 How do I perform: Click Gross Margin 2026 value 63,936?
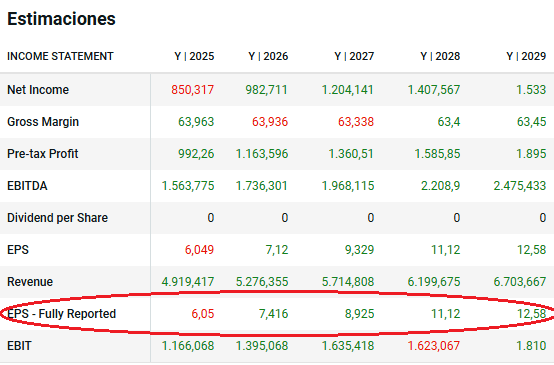(x=270, y=122)
